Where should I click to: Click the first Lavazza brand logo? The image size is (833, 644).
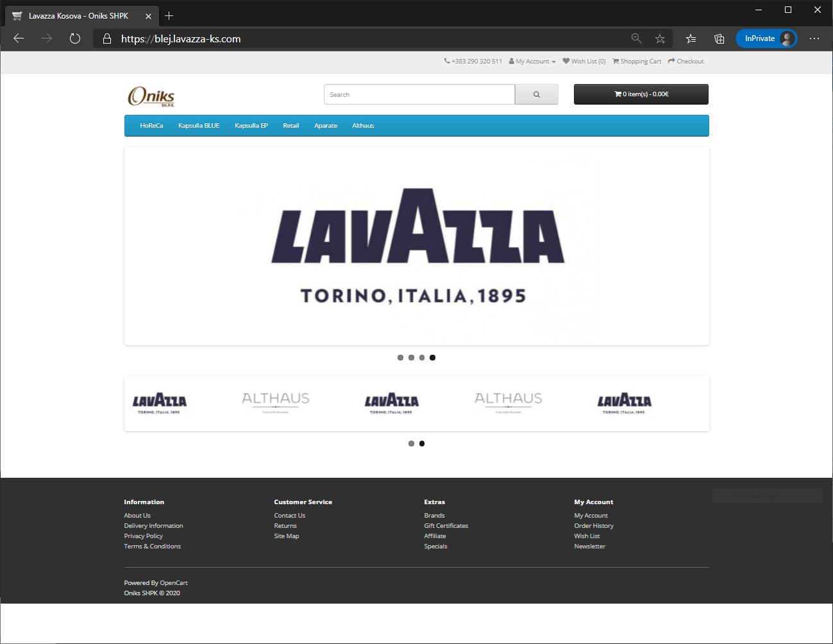(160, 403)
